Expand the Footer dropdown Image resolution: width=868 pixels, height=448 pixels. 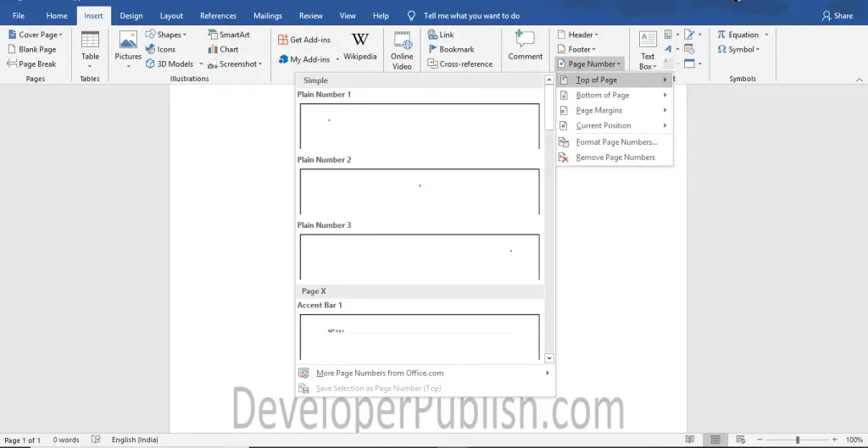pyautogui.click(x=576, y=49)
